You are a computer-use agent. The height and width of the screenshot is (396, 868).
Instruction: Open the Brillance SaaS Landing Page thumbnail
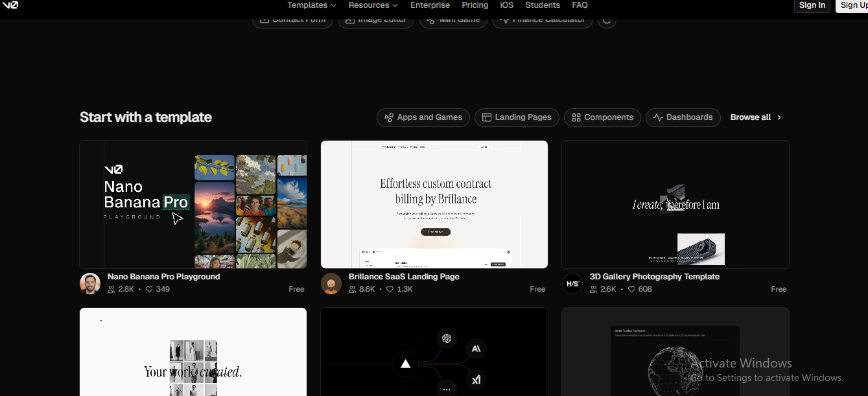point(434,204)
